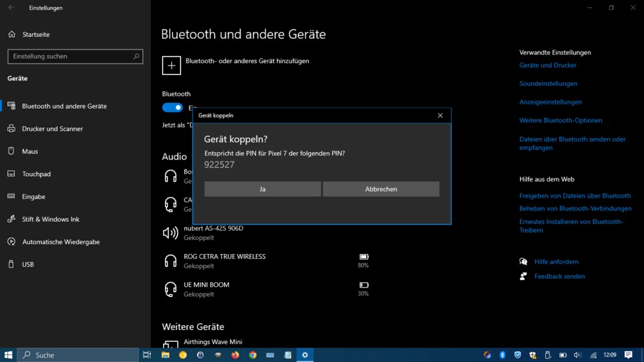Open Erneutes Installieren von Bluetooth-Treibern link

tap(572, 226)
